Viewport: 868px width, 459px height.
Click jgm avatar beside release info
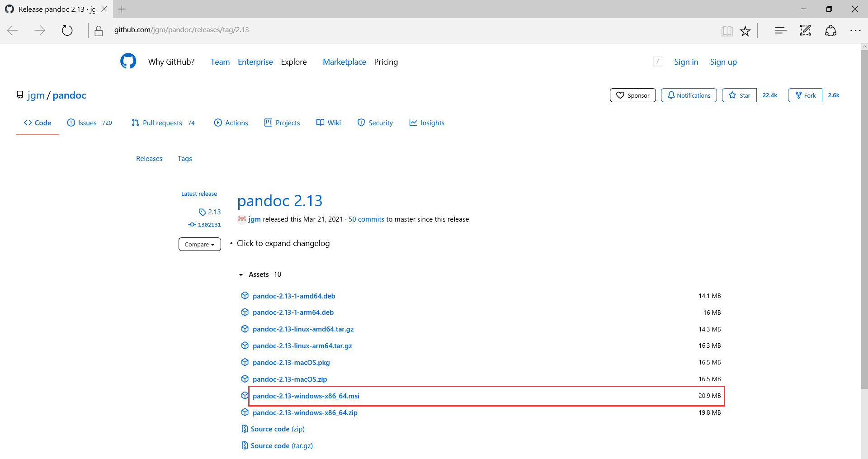(x=242, y=219)
